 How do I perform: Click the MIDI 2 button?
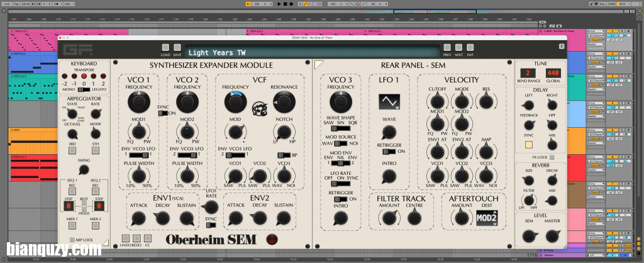[96, 225]
